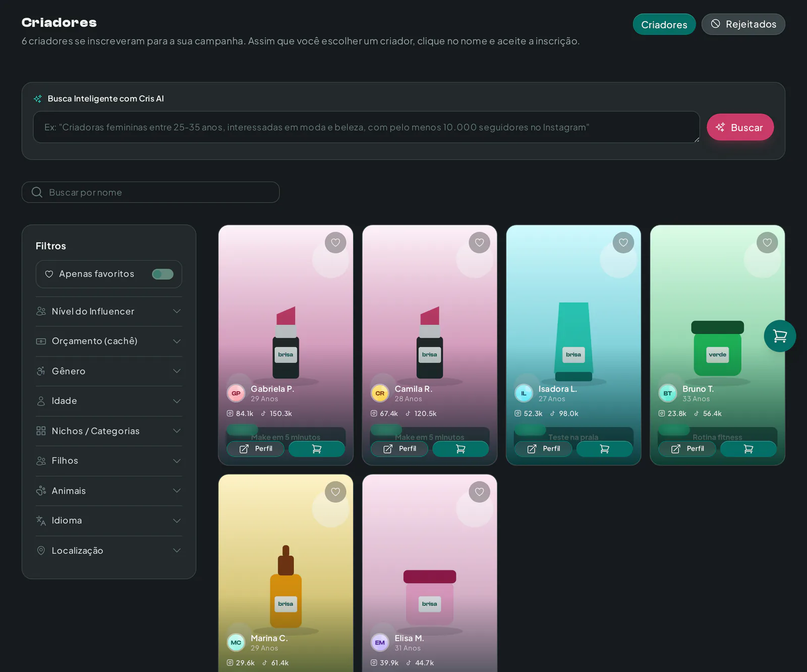Click the Cris AI sparkle icon
The image size is (807, 672).
[38, 99]
